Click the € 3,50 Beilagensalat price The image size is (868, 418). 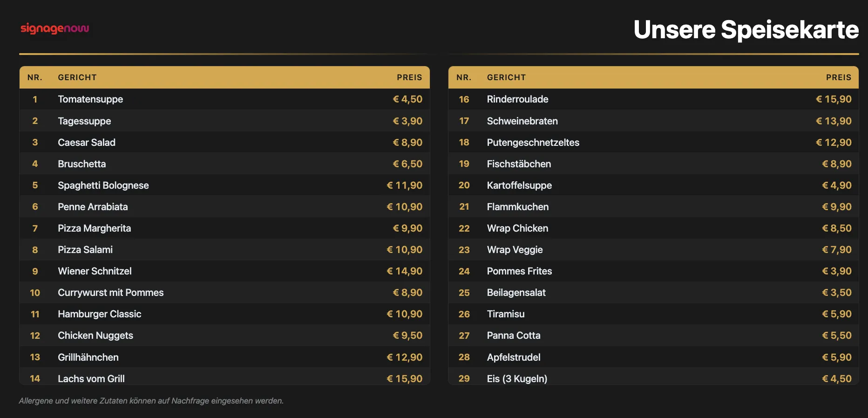pos(837,293)
